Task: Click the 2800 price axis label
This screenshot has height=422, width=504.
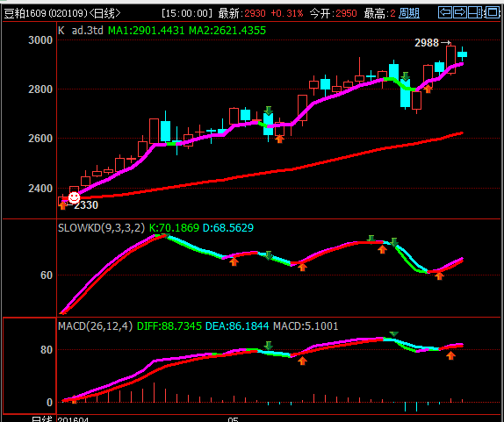Action: coord(40,89)
